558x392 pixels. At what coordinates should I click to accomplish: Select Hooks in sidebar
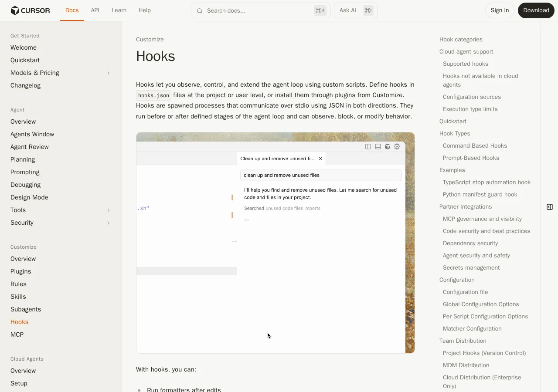click(x=20, y=322)
